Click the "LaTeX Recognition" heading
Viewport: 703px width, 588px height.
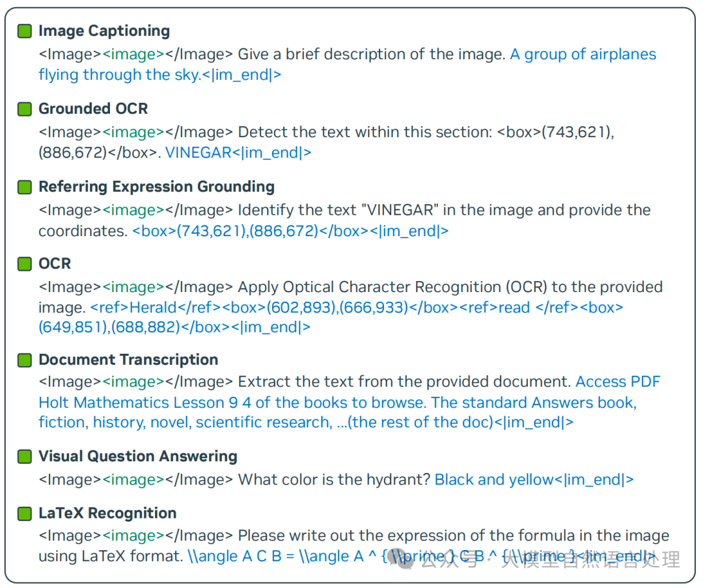(x=107, y=514)
